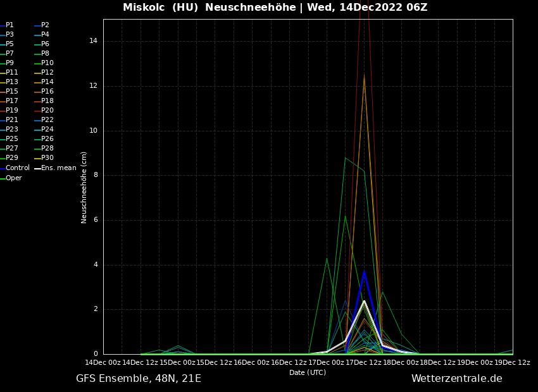Image resolution: width=538 pixels, height=392 pixels.
Task: Click the Date (UTC) x-axis label
Action: [308, 373]
